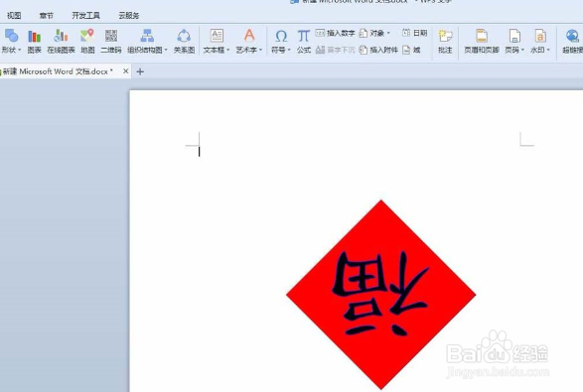Click the greyed 首字下沉 drop cap
Image resolution: width=583 pixels, height=392 pixels.
click(x=336, y=50)
